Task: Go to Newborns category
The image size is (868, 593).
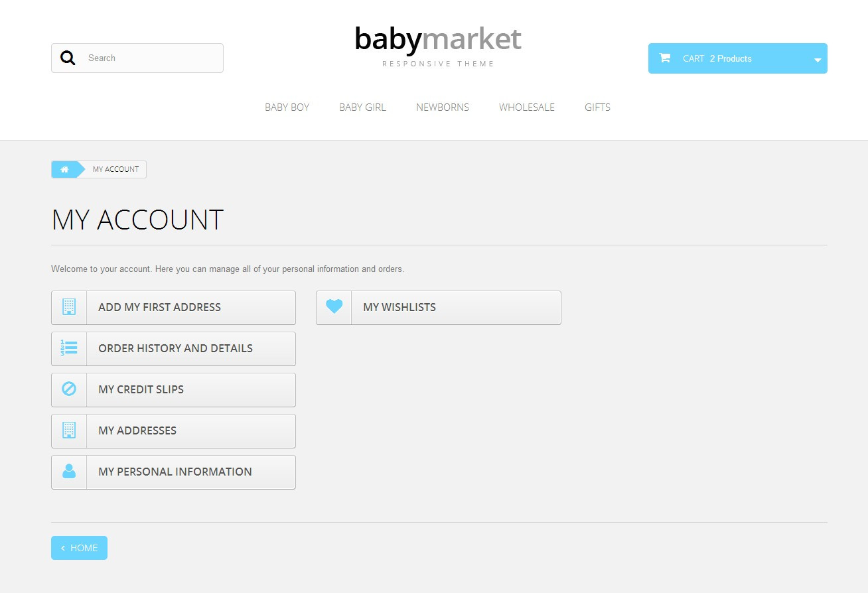Action: [443, 107]
